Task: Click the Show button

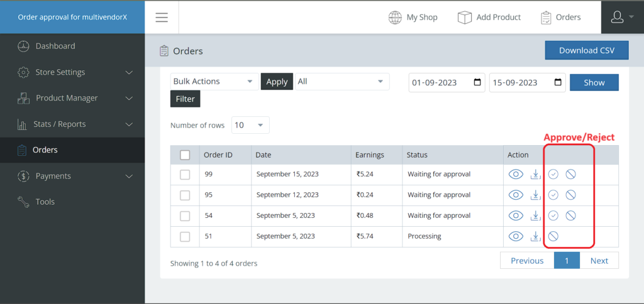Action: point(594,82)
